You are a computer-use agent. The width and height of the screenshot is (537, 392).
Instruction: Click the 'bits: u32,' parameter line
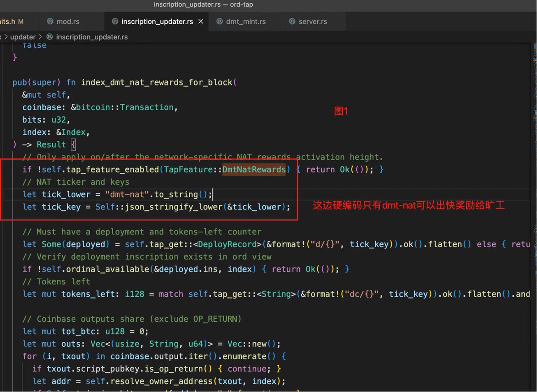click(x=47, y=120)
